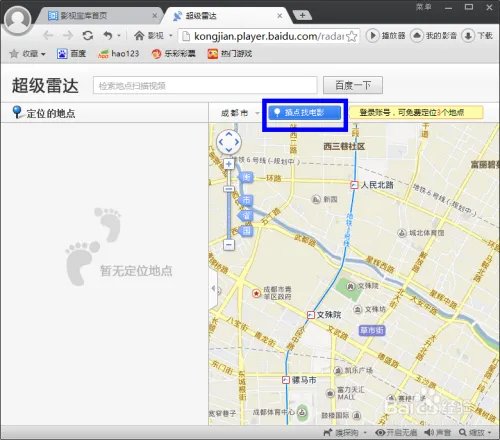This screenshot has height=440, width=500.
Task: Go forward with the forward arrow
Action: click(68, 35)
